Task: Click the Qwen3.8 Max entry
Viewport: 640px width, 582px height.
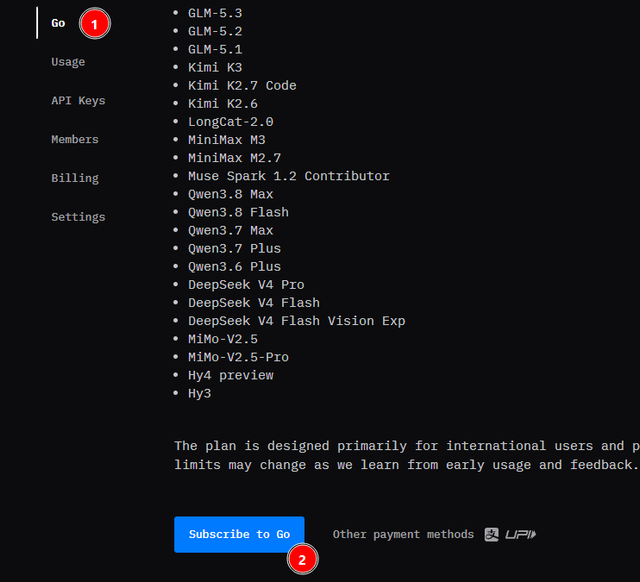Action: [x=231, y=194]
